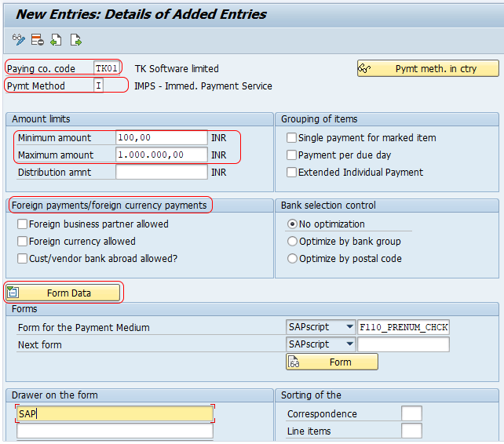Click the Pymt Method field
Viewport: 504px width, 444px height.
[98, 86]
